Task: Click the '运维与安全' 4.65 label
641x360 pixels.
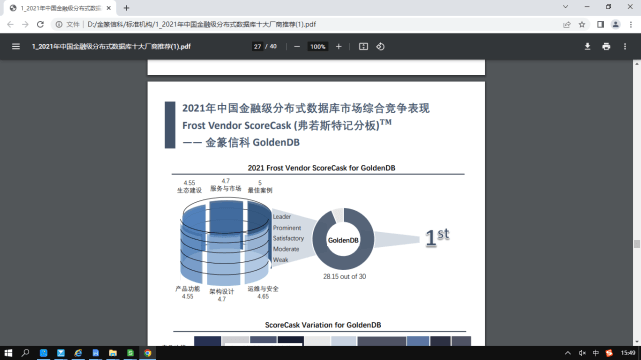Action: (x=263, y=293)
